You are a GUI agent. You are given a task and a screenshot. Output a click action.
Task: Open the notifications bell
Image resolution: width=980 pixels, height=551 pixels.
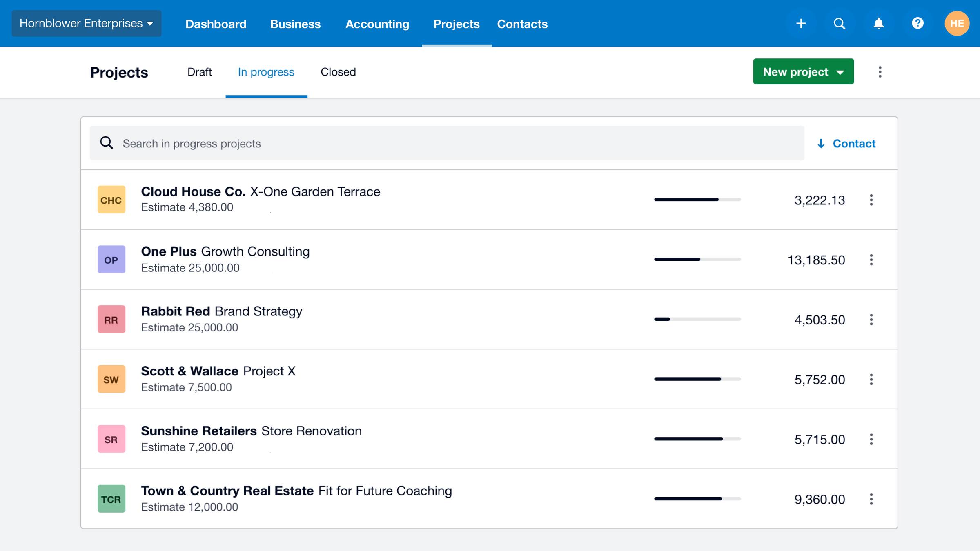pyautogui.click(x=878, y=23)
